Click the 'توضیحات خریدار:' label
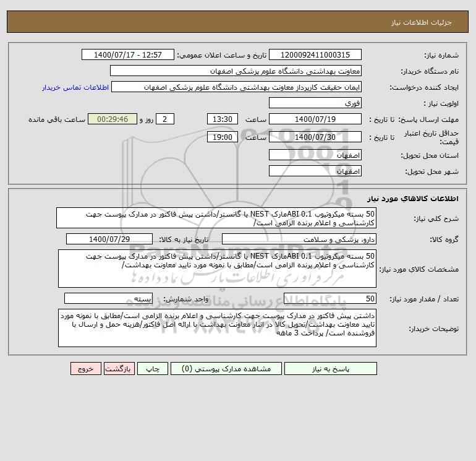The height and width of the screenshot is (461, 476). 433,329
